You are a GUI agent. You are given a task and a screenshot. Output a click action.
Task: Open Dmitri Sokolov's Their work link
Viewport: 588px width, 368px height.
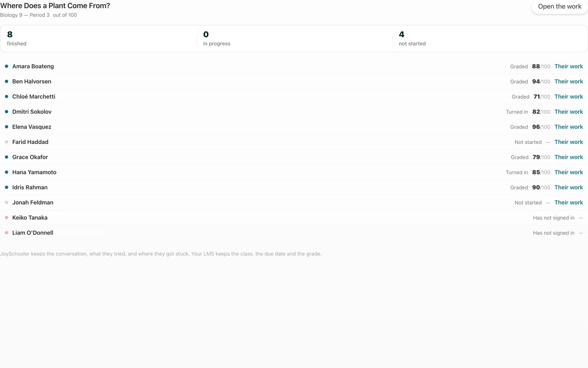568,112
